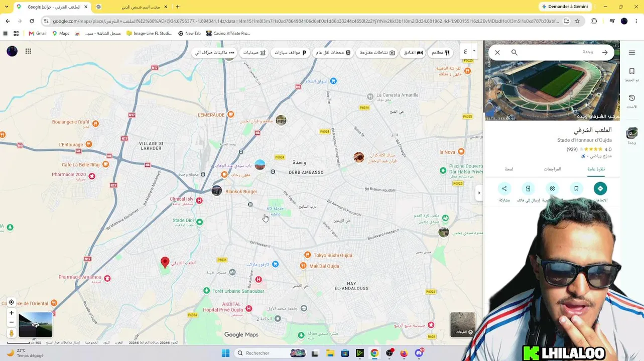
Task: Open the Google apps grid
Action: pos(28,51)
